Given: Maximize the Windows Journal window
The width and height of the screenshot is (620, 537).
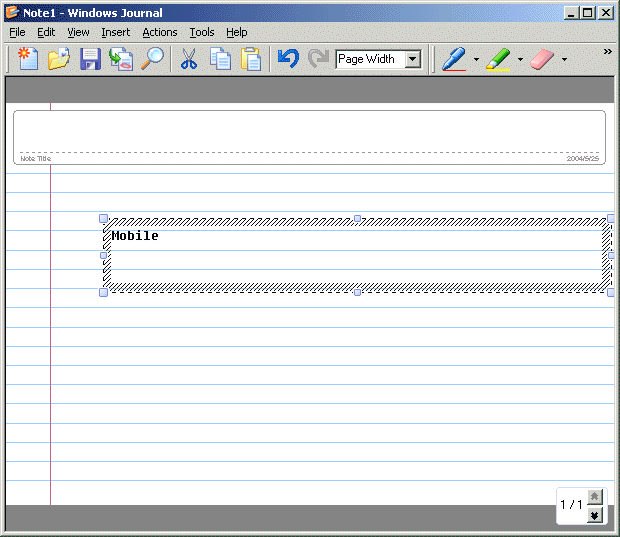Looking at the screenshot, I should point(588,13).
